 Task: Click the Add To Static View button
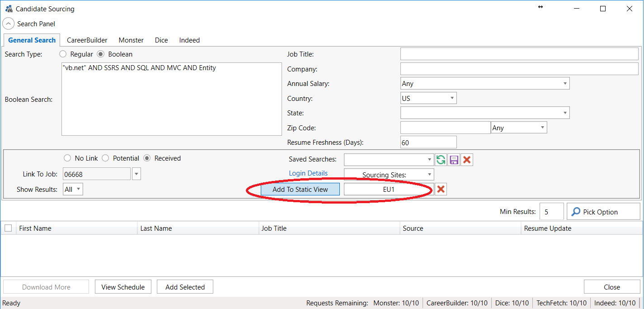pos(300,190)
